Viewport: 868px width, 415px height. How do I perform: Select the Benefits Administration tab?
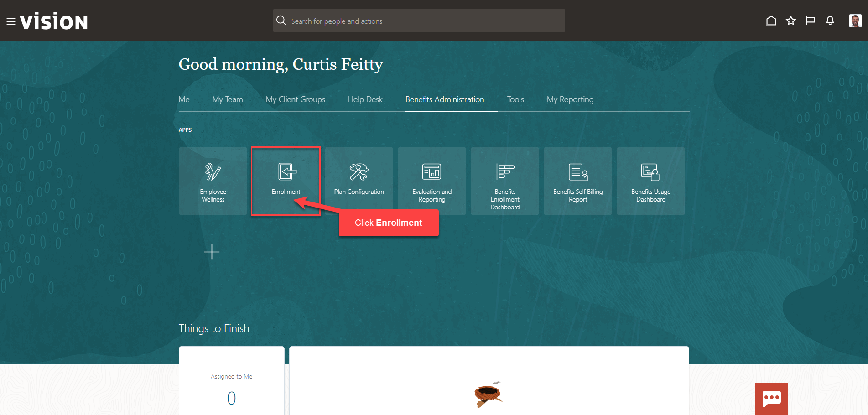point(445,99)
